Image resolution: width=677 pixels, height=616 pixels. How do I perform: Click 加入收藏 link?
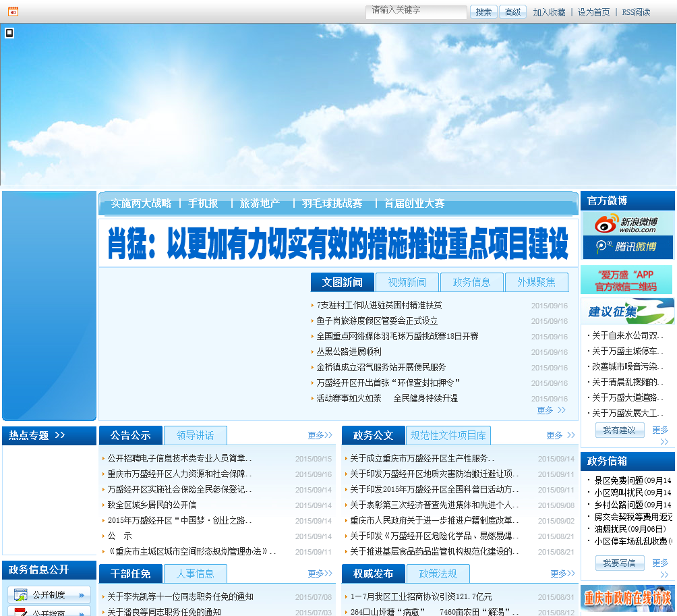(x=549, y=12)
